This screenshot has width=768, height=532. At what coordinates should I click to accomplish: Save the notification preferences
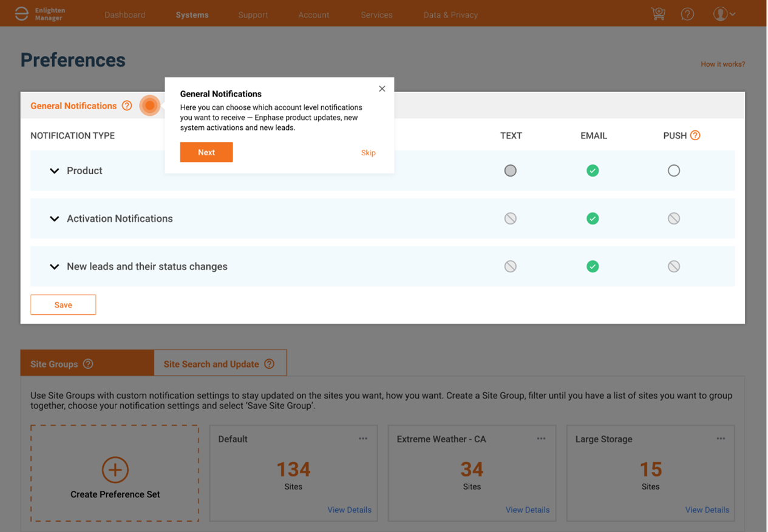click(63, 305)
